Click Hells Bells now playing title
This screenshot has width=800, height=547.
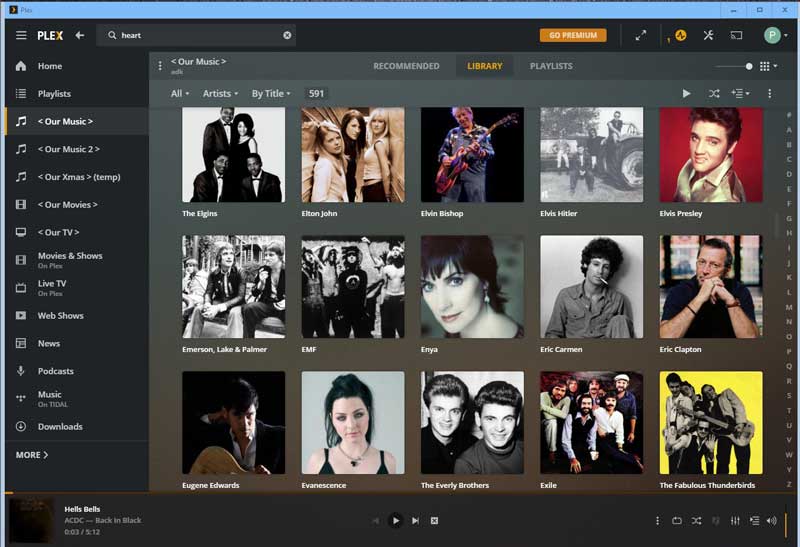(x=82, y=509)
